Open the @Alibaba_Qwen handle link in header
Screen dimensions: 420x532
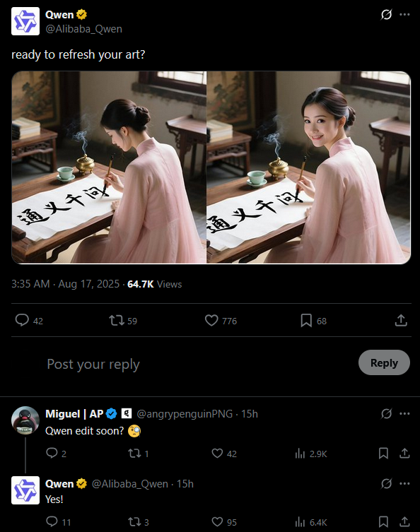coord(84,29)
